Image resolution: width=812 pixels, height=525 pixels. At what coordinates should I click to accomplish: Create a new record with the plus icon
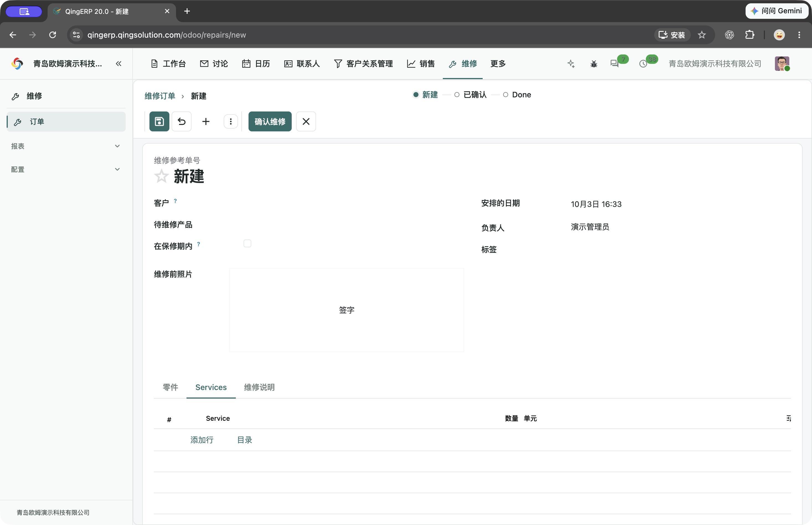click(206, 121)
